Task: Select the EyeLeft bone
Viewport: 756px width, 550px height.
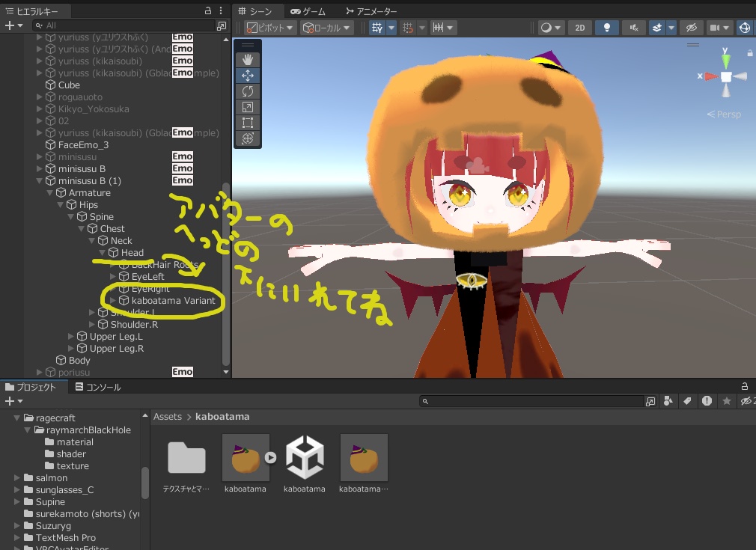Action: 147,277
